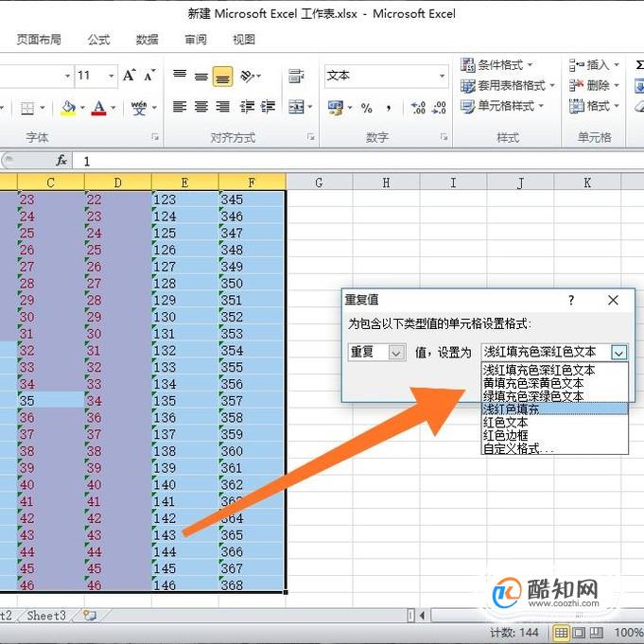Toggle Wrap Text icon
Viewport: 644px width, 644px height.
297,76
